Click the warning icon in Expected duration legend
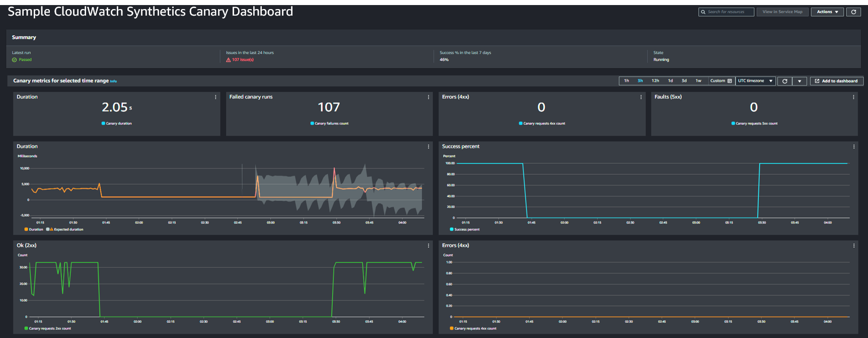Image resolution: width=868 pixels, height=338 pixels. coord(51,229)
